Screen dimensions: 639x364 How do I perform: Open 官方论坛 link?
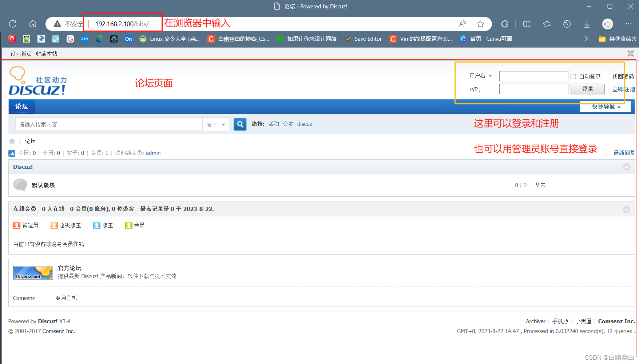(70, 268)
